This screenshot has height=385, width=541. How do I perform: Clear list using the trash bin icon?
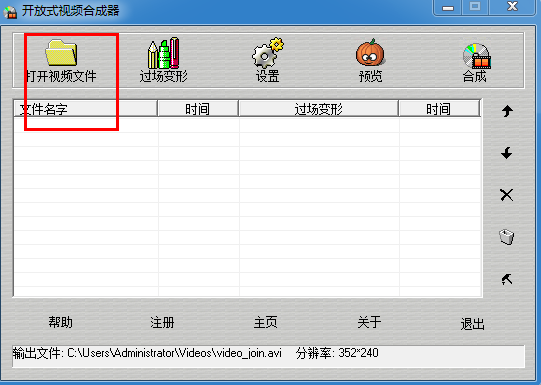pyautogui.click(x=506, y=237)
